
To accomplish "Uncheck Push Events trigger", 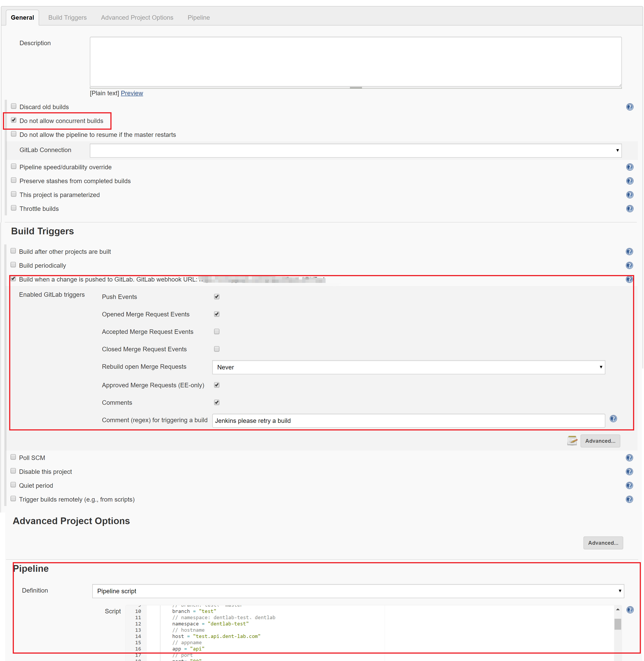I will click(x=217, y=297).
